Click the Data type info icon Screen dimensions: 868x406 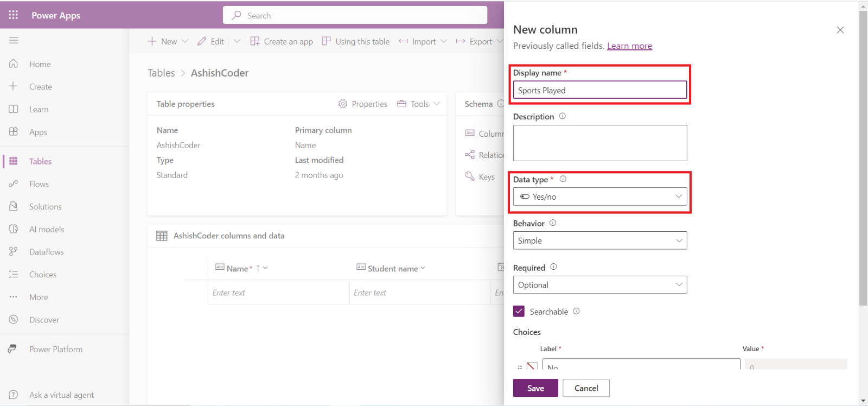(563, 179)
